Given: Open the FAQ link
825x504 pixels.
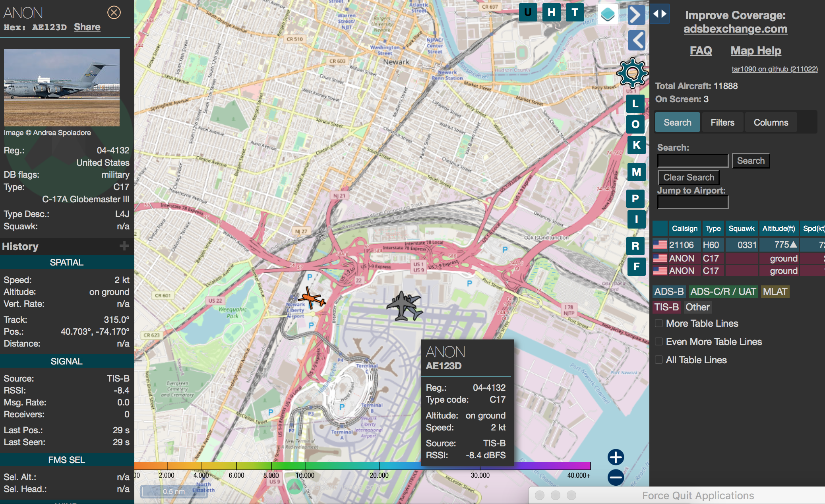Looking at the screenshot, I should [701, 50].
